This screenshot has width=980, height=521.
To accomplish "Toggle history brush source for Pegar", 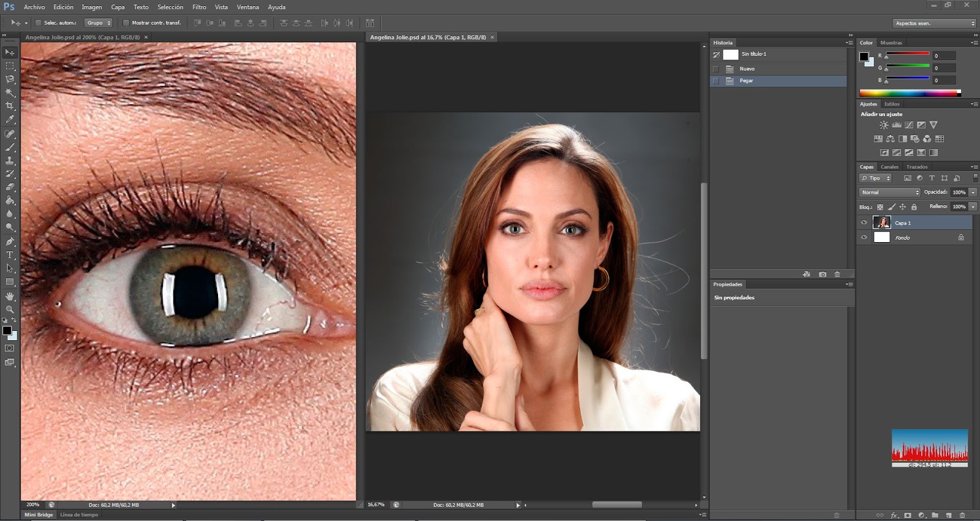I will (716, 80).
